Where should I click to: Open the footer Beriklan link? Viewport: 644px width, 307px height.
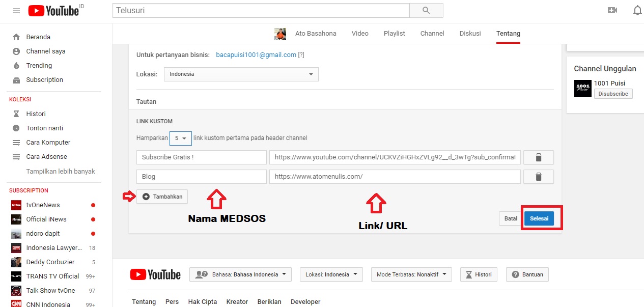(269, 302)
